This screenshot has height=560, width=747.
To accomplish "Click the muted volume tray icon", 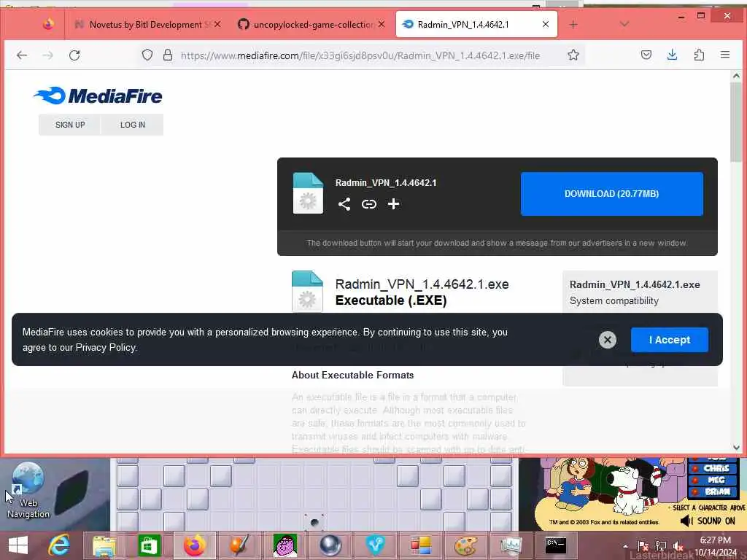I will (678, 545).
